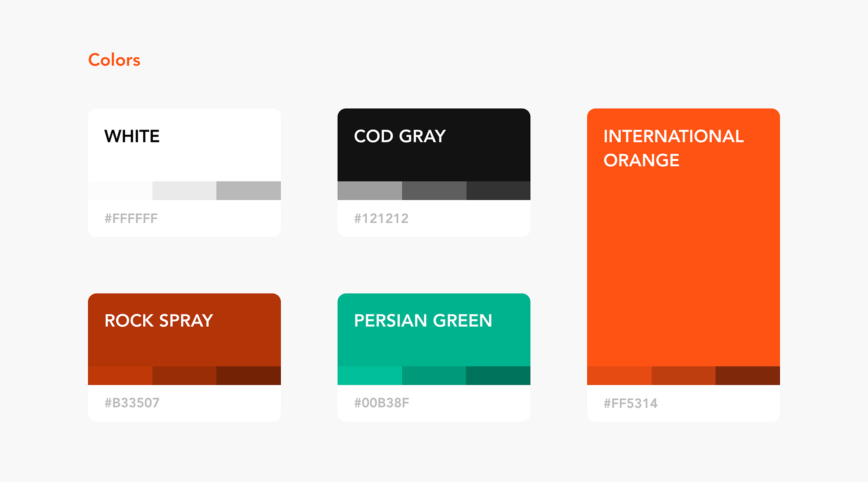Pick the darkest shade under International Orange
This screenshot has height=482, width=868.
pos(748,375)
